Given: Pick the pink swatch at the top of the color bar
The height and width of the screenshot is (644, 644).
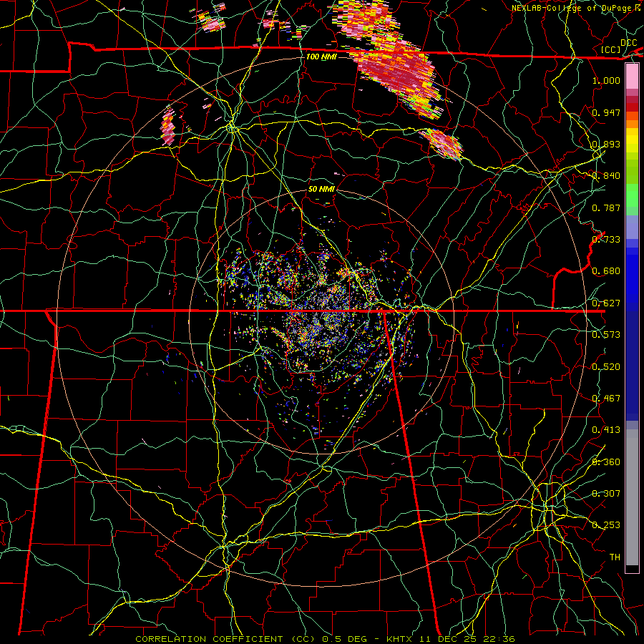Looking at the screenshot, I should coord(632,77).
